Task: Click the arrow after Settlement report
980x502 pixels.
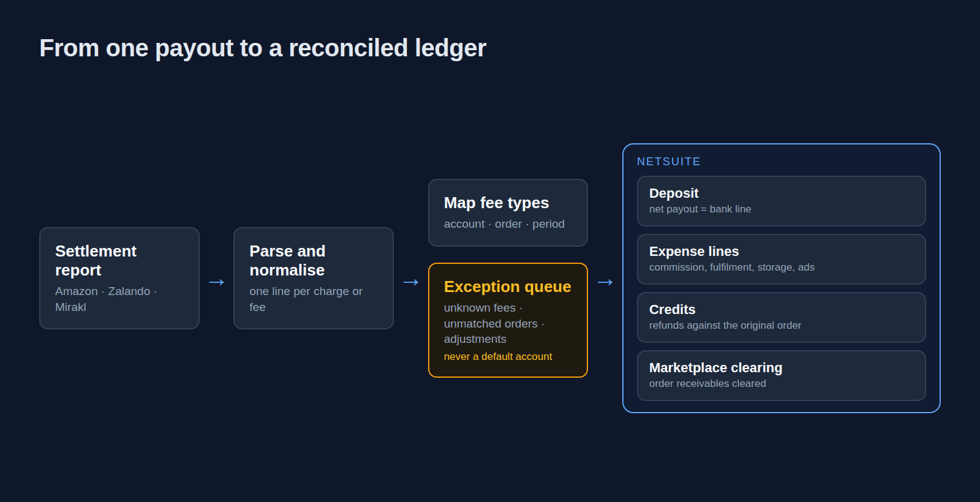Action: [216, 282]
